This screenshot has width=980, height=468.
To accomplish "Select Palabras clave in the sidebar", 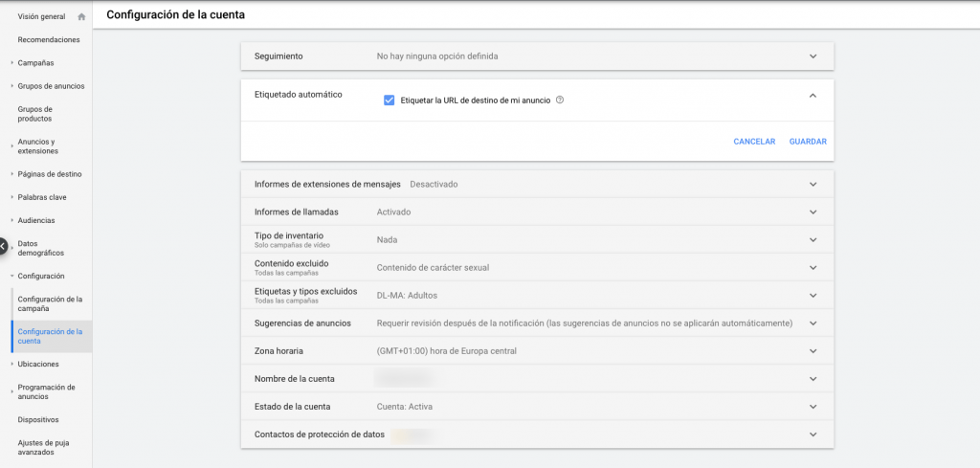I will pos(42,197).
